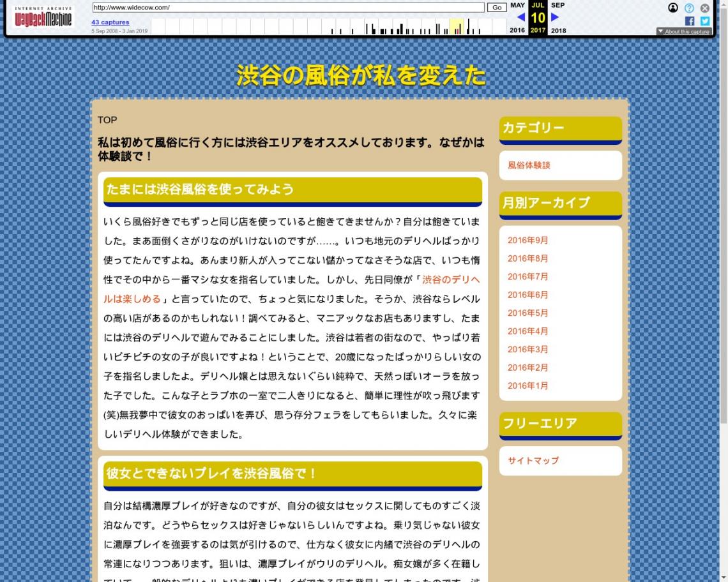The width and height of the screenshot is (728, 582).
Task: Open the 2016年2月 archive
Action: click(528, 368)
